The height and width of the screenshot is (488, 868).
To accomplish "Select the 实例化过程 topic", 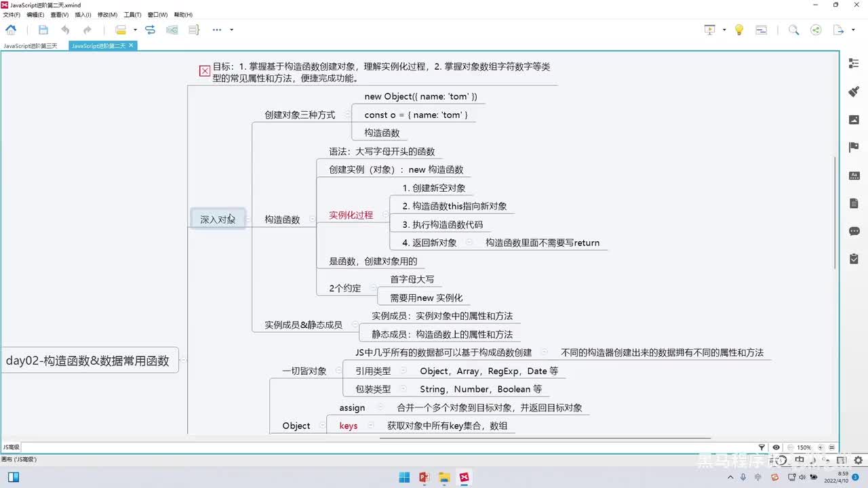I will tap(351, 215).
